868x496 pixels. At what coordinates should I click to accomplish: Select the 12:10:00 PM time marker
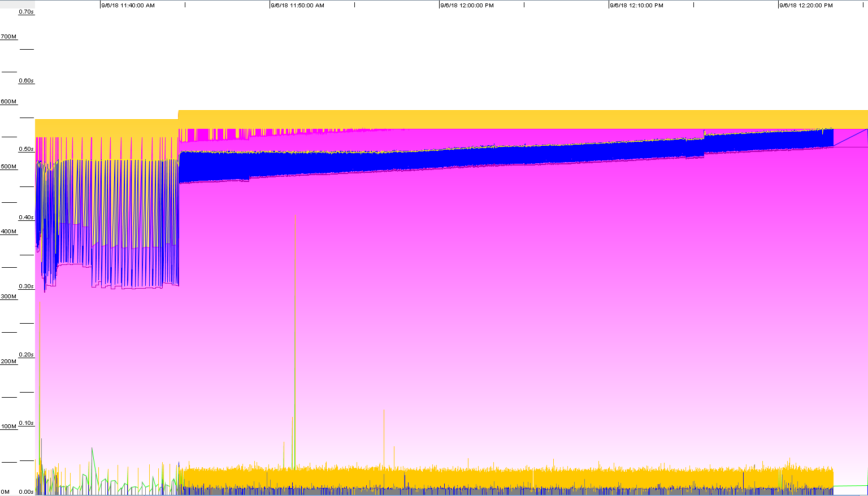[x=636, y=6]
